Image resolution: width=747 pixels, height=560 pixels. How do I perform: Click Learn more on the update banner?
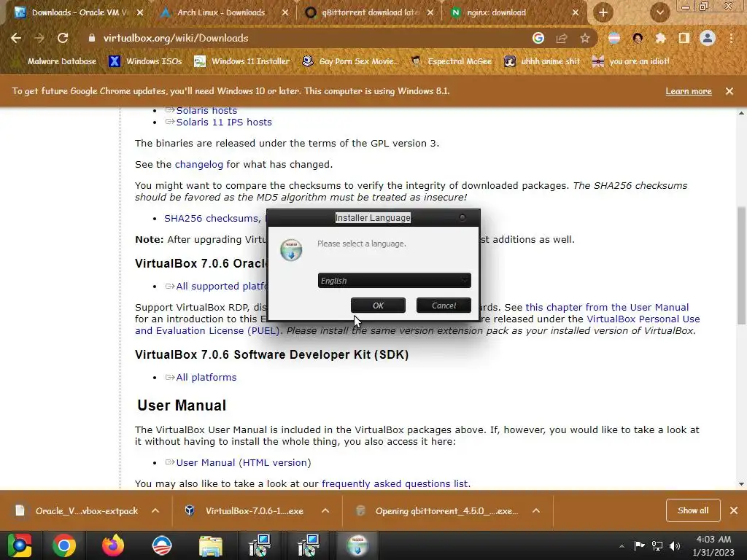pyautogui.click(x=689, y=91)
